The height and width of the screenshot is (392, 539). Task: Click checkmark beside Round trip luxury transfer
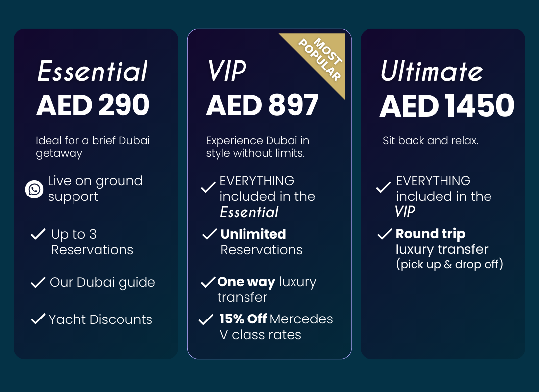(x=385, y=234)
